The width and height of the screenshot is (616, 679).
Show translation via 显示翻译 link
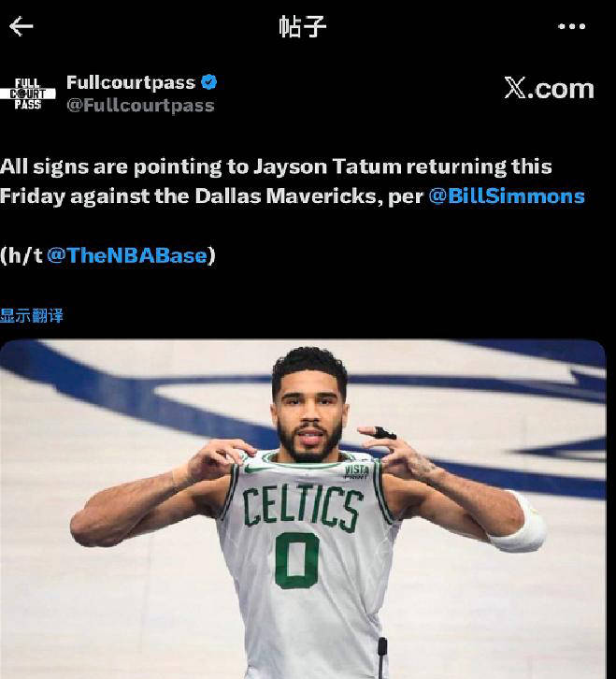32,316
